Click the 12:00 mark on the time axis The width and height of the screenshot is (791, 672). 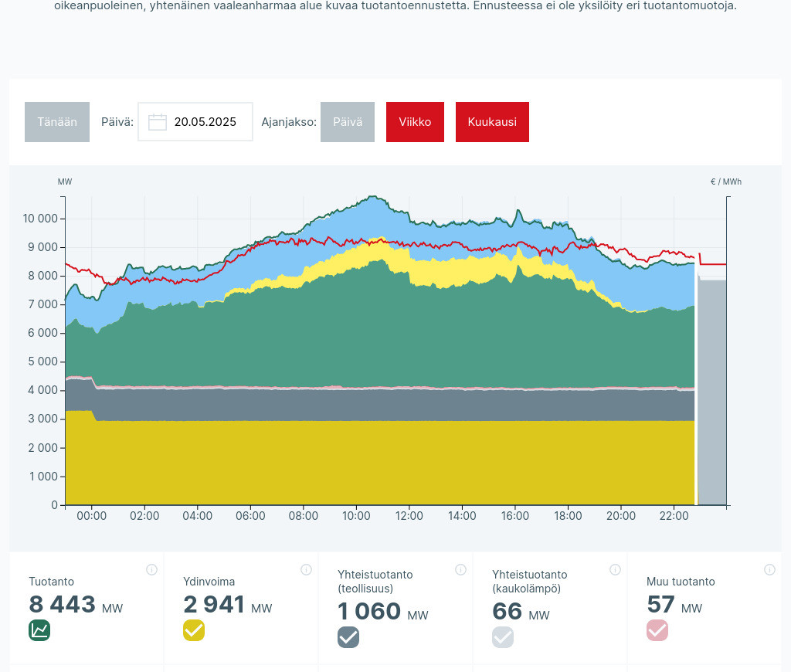(x=409, y=516)
